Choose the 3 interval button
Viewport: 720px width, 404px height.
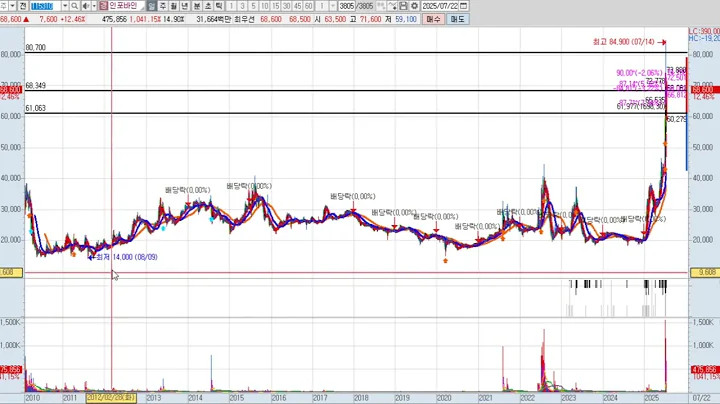click(242, 6)
